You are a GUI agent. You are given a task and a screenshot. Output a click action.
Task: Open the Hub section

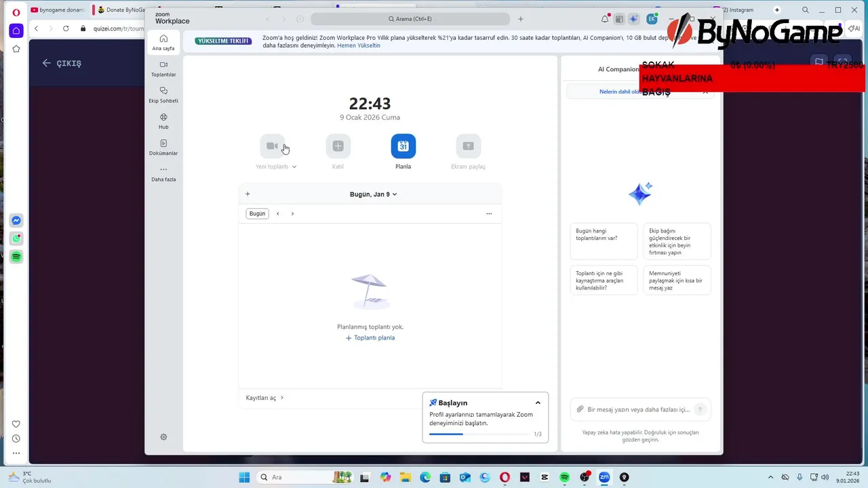163,121
